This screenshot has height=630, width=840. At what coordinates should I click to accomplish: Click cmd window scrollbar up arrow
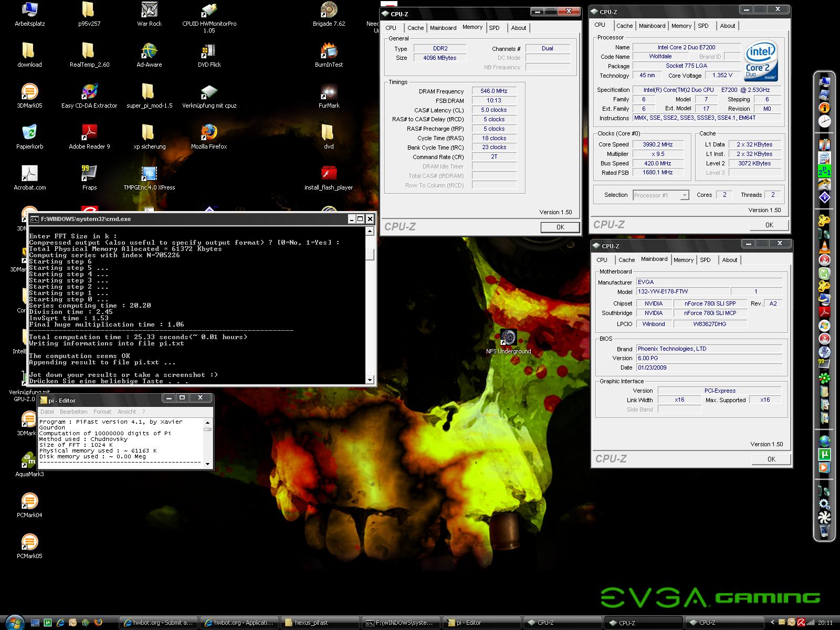click(x=370, y=231)
